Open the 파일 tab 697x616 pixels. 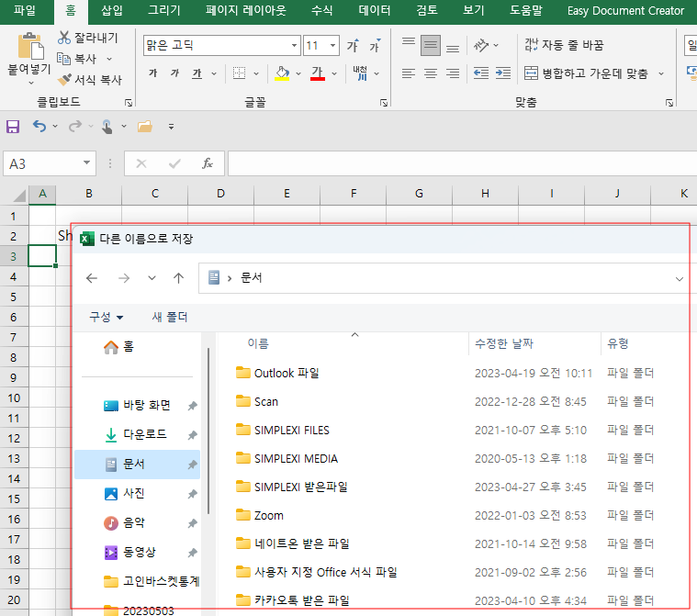point(25,10)
